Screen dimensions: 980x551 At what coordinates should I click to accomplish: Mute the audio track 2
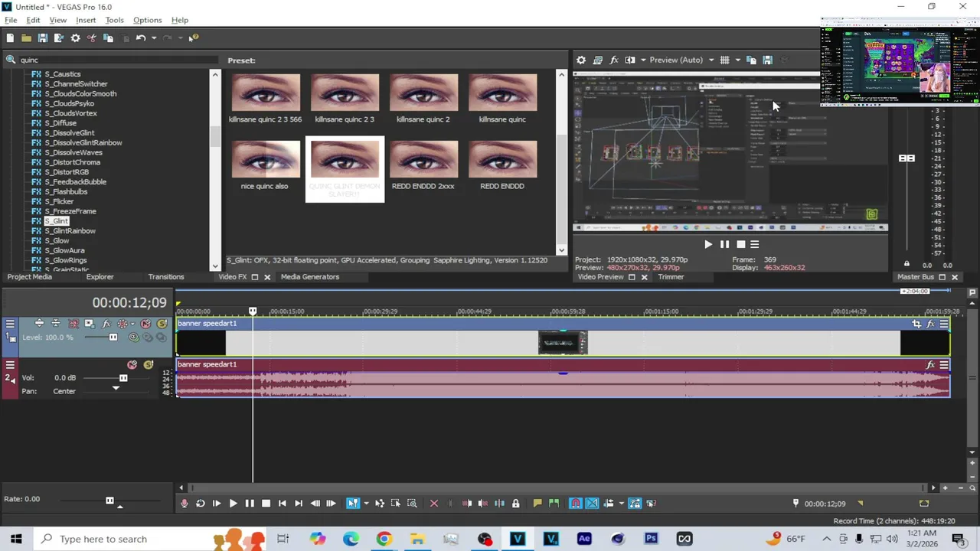132,364
